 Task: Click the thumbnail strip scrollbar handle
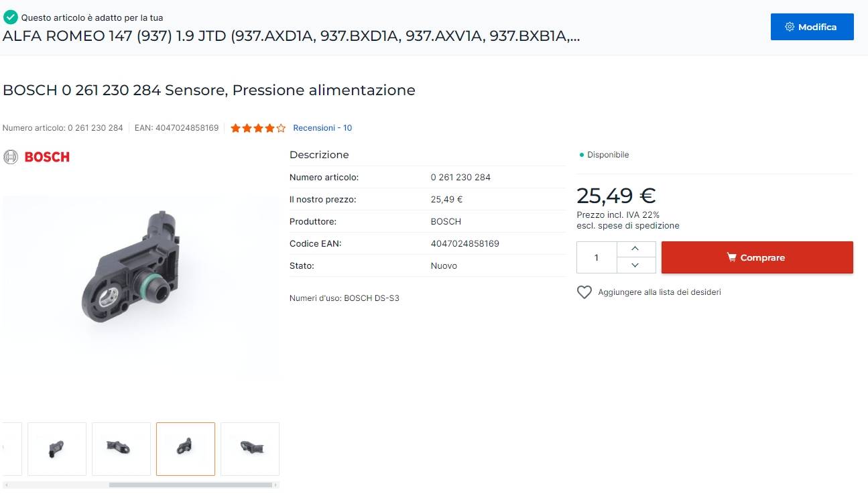click(191, 485)
